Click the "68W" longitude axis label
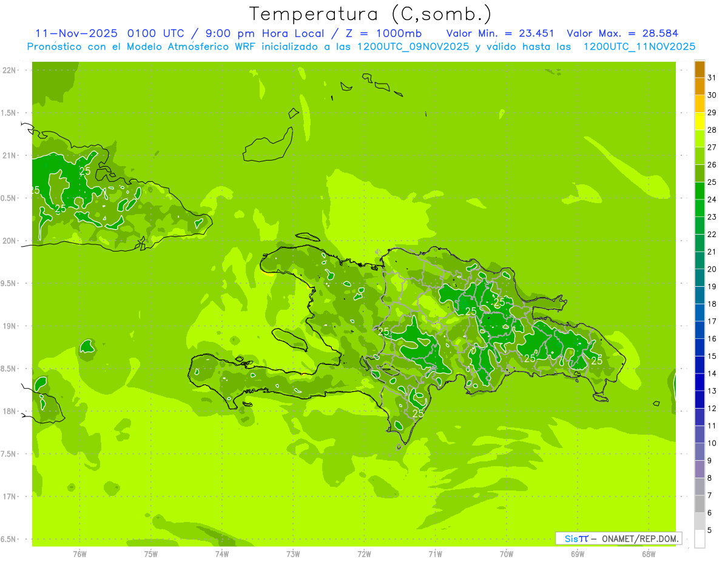Viewport: 728px width, 562px height. 649,554
